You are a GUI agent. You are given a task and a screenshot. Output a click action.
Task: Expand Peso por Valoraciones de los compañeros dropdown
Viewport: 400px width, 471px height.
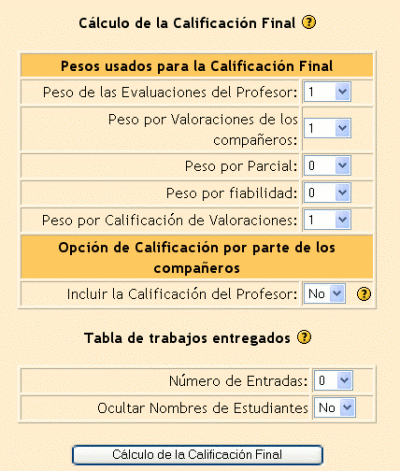click(x=327, y=128)
